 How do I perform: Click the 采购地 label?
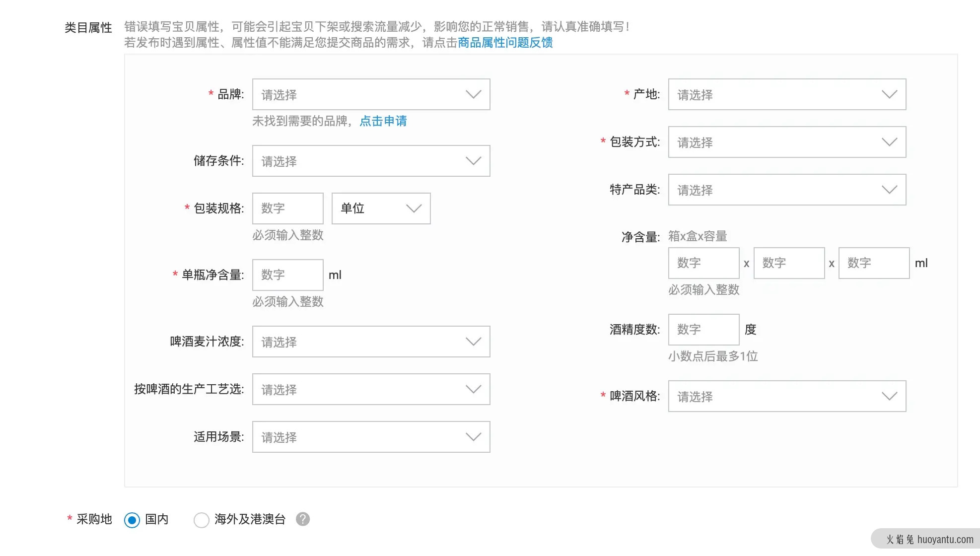pyautogui.click(x=94, y=519)
